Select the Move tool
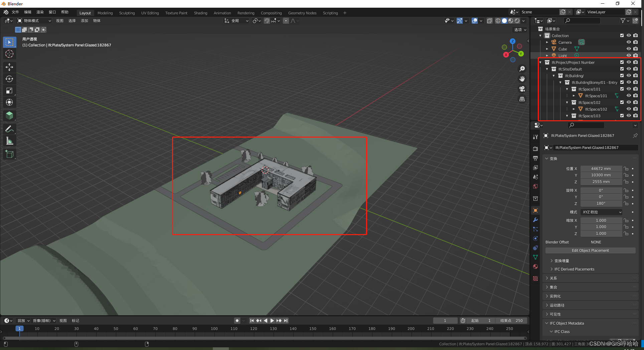 [9, 67]
